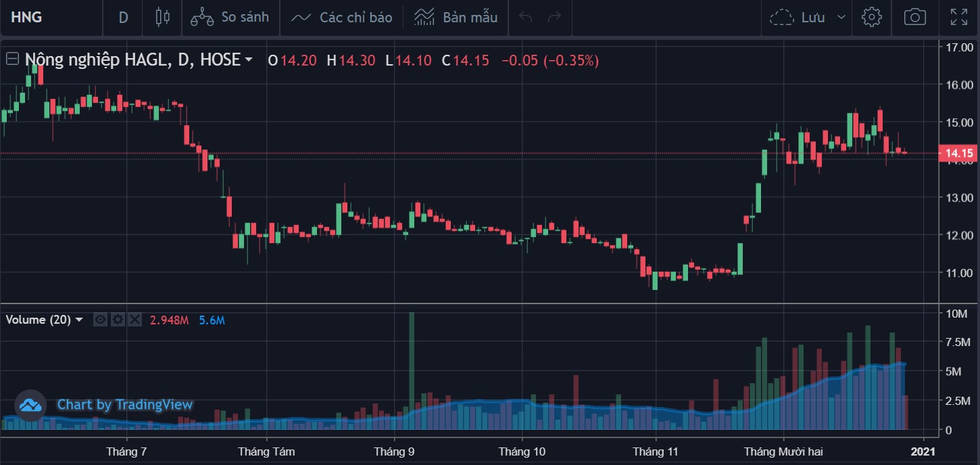The image size is (980, 465).
Task: Click the 16.00 price axis label
Action: (960, 85)
